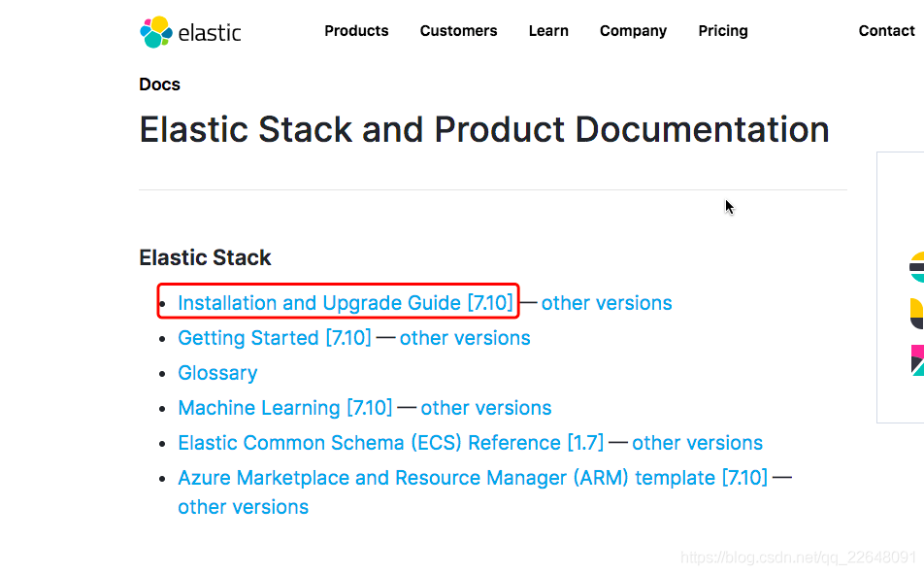924x575 pixels.
Task: Open the Company menu
Action: [634, 31]
